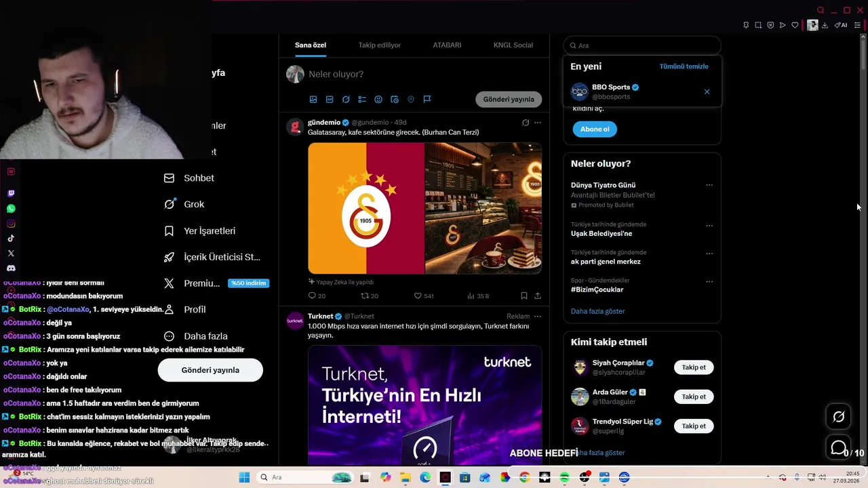Click the Abone ol button
868x488 pixels.
(x=595, y=129)
